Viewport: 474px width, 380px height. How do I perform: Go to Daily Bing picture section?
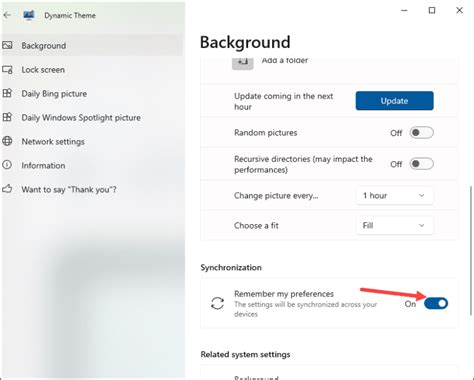92,94
